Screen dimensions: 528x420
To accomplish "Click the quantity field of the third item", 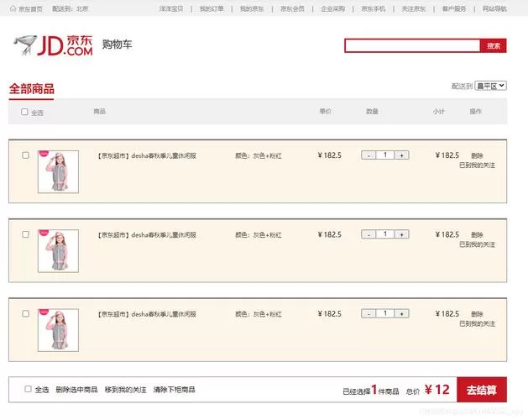I will [x=385, y=313].
